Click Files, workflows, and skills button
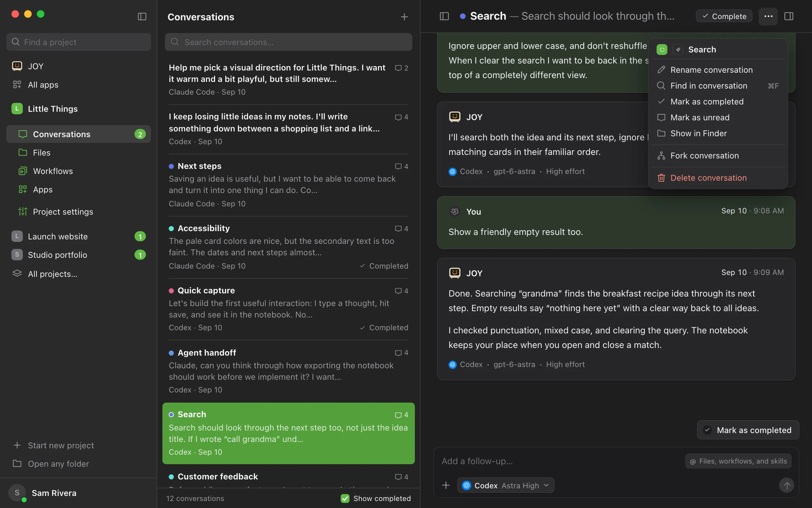Screen dimensions: 812x508 pos(738,461)
